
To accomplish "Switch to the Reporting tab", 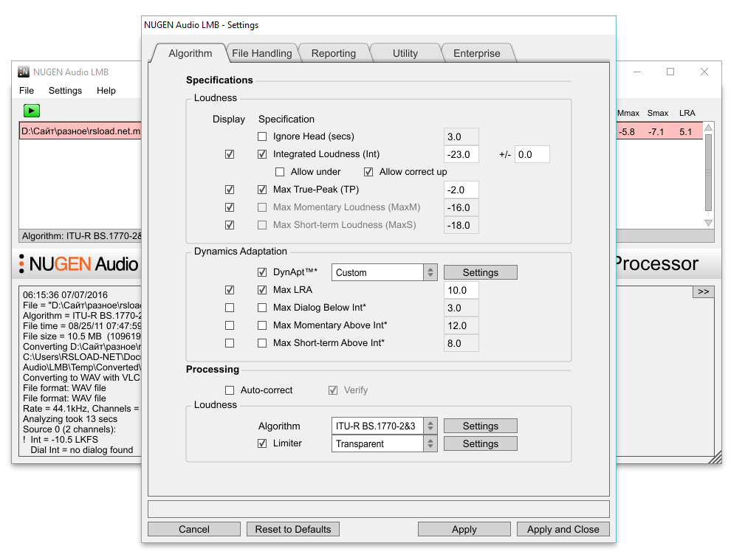I will (x=334, y=53).
